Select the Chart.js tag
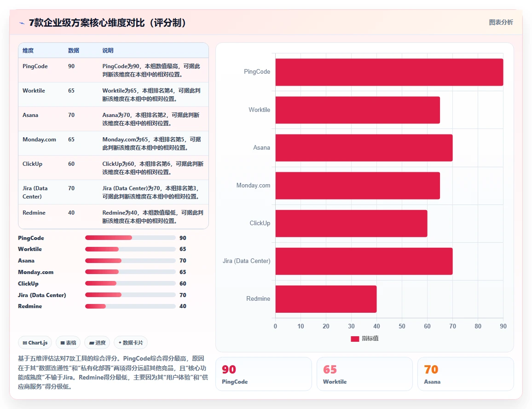532x409 pixels. tap(35, 343)
